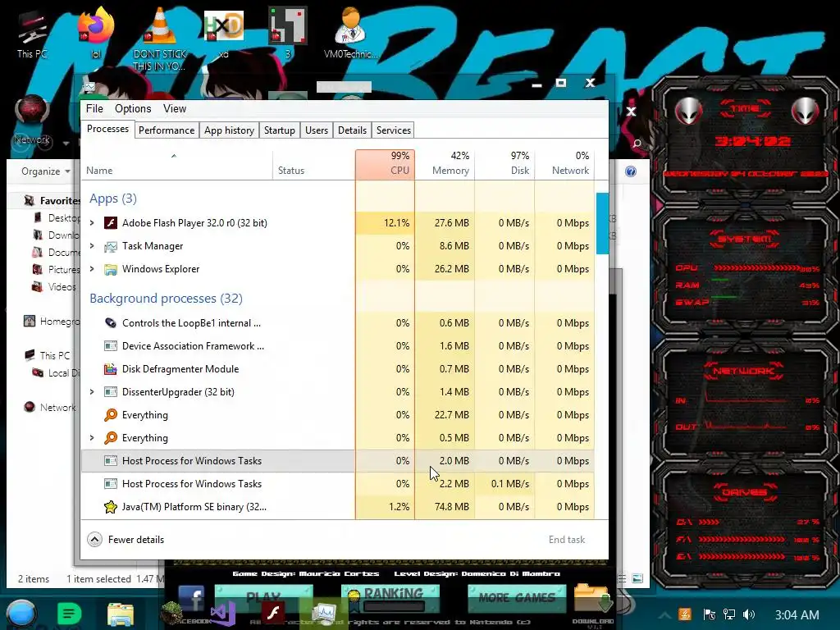
Task: Expand Adobe Flash Player process group
Action: pos(92,223)
